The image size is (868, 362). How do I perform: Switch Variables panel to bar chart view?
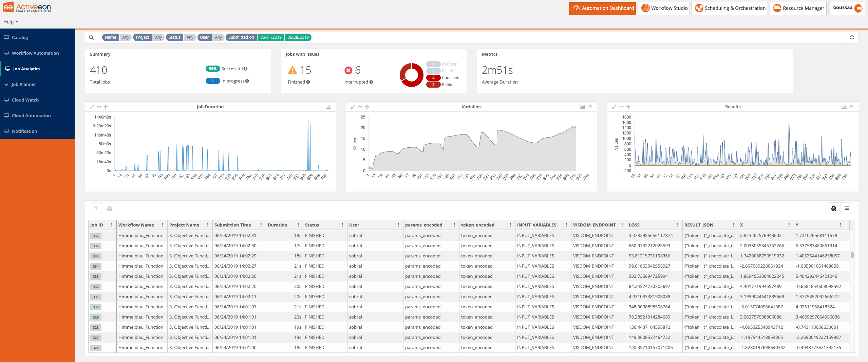pos(583,107)
